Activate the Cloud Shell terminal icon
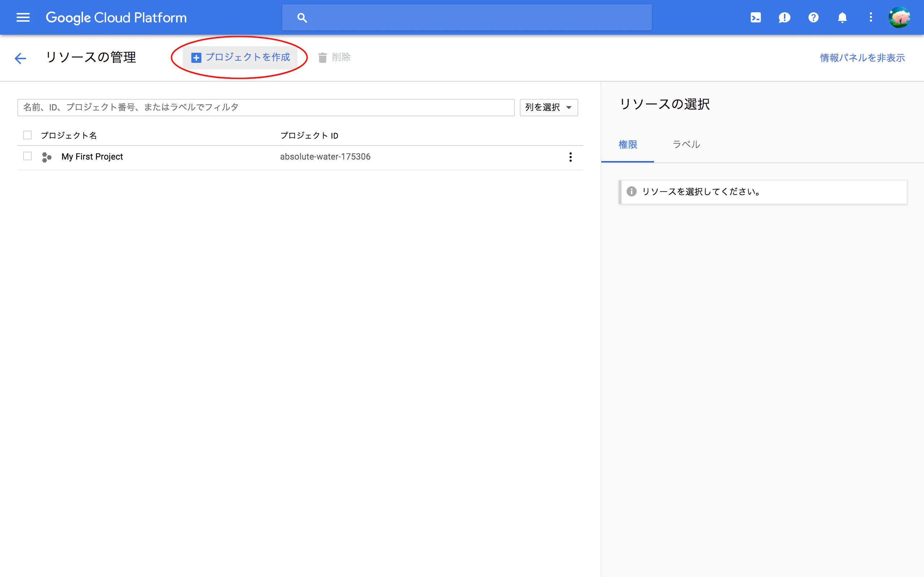The image size is (924, 577). tap(755, 17)
